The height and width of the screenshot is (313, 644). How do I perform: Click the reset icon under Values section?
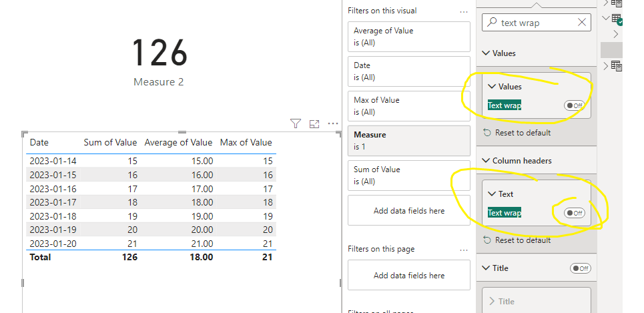[x=487, y=133]
